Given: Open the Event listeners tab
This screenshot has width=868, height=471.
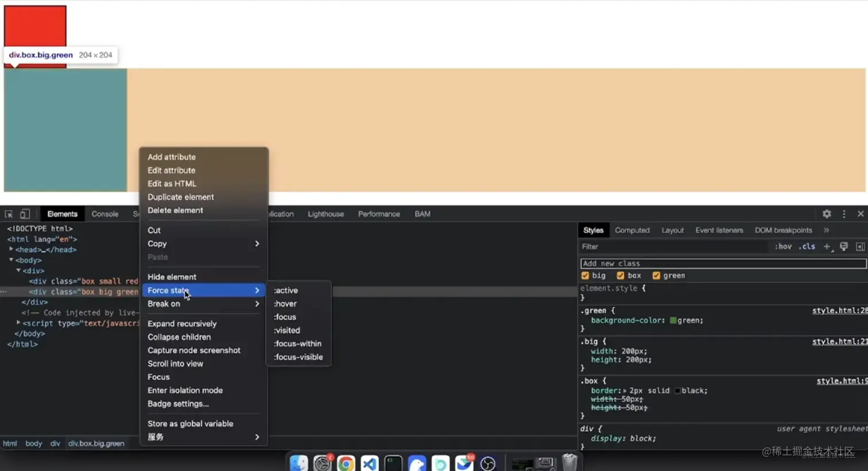Looking at the screenshot, I should [719, 230].
